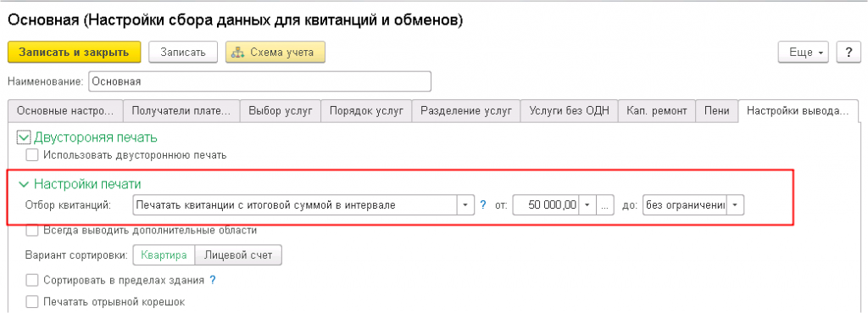Click the scheme icon on 'Схема учета'

coord(238,53)
